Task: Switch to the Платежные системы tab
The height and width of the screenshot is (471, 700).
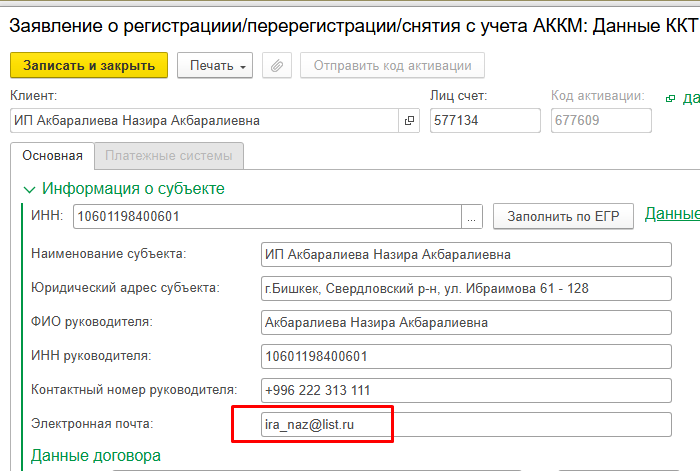Action: 169,156
